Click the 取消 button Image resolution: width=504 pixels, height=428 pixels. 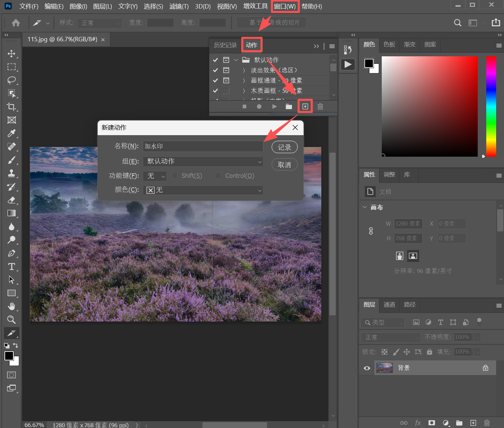point(284,165)
